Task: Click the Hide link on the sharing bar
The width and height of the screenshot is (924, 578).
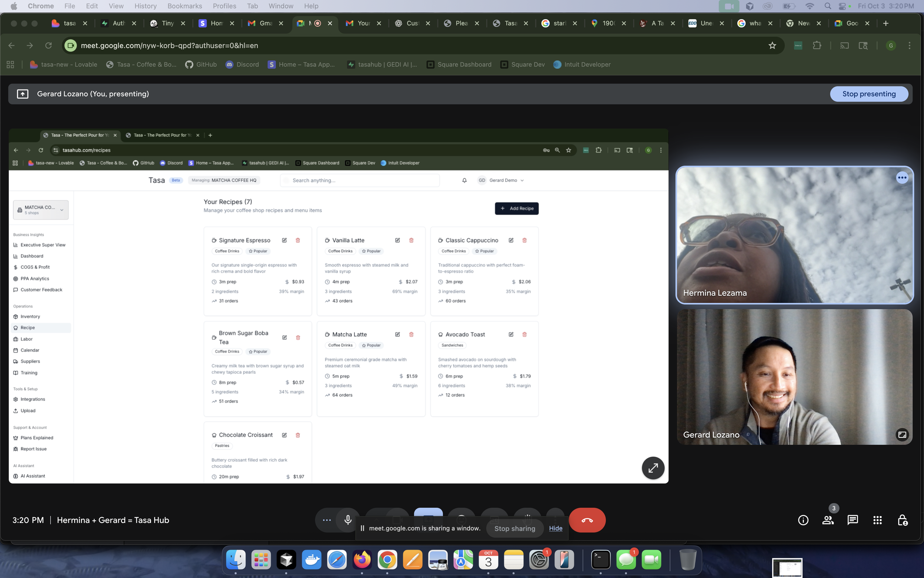Action: click(x=556, y=528)
